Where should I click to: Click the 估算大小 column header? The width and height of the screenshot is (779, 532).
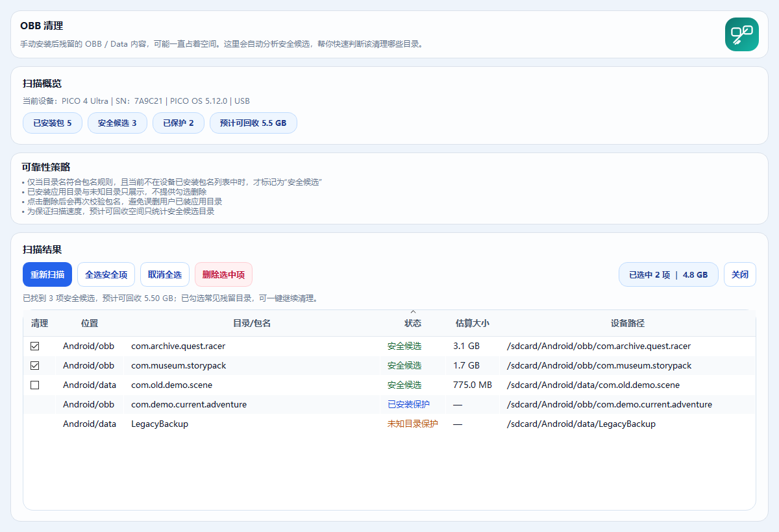tap(473, 323)
